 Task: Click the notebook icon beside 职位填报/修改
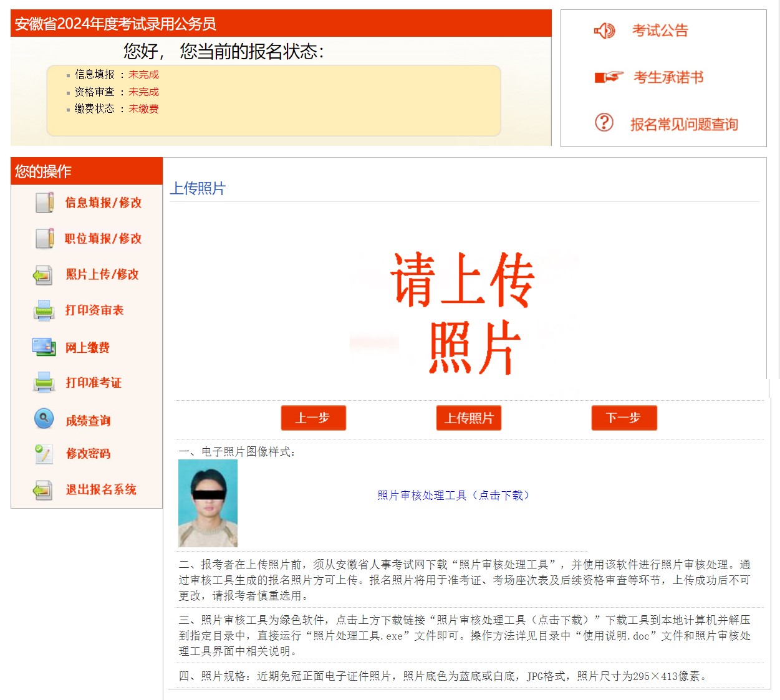[x=44, y=238]
